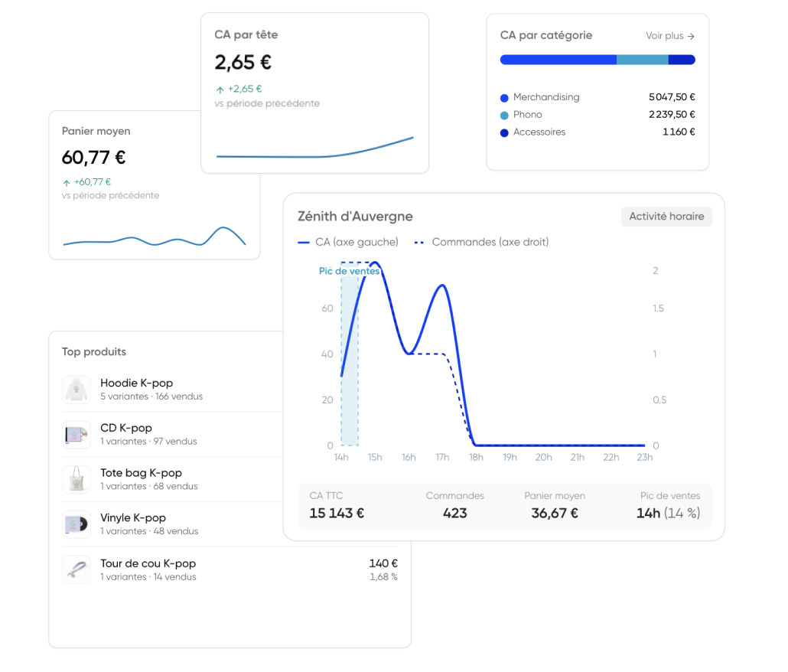Click the CA par tête 2,65 € value
The width and height of the screenshot is (788, 672).
click(243, 62)
